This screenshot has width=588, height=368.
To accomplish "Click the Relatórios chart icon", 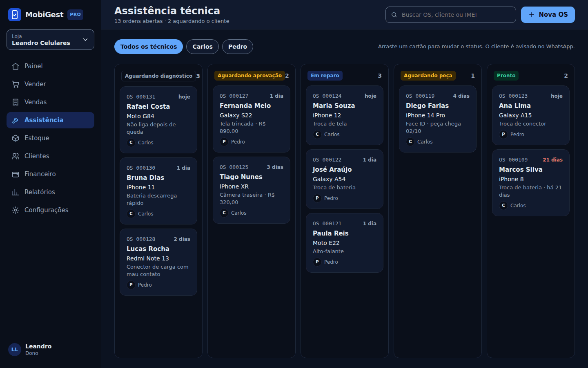I will pyautogui.click(x=16, y=192).
